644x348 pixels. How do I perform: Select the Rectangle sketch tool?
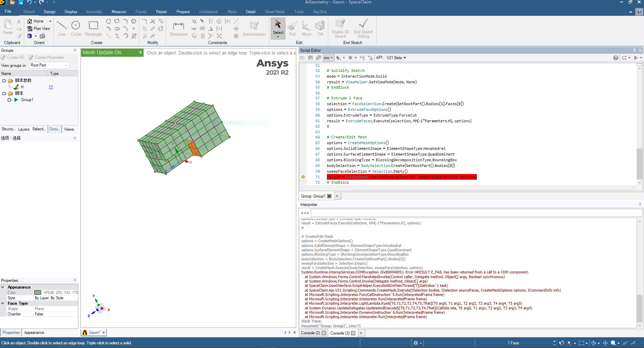pyautogui.click(x=93, y=28)
